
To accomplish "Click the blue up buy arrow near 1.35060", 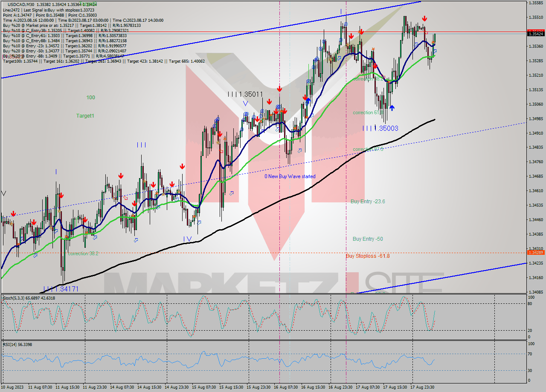I will click(392, 108).
